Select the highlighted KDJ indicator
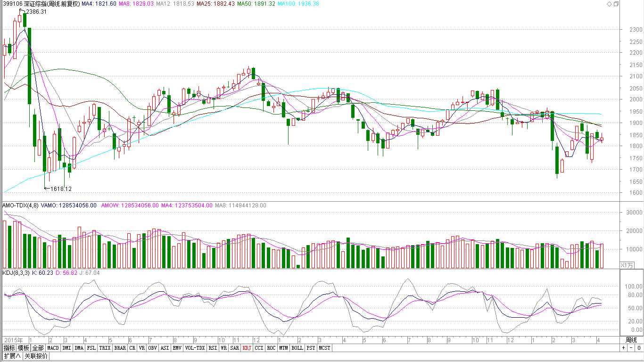Screen dimensions: 644x362 (x=247, y=348)
